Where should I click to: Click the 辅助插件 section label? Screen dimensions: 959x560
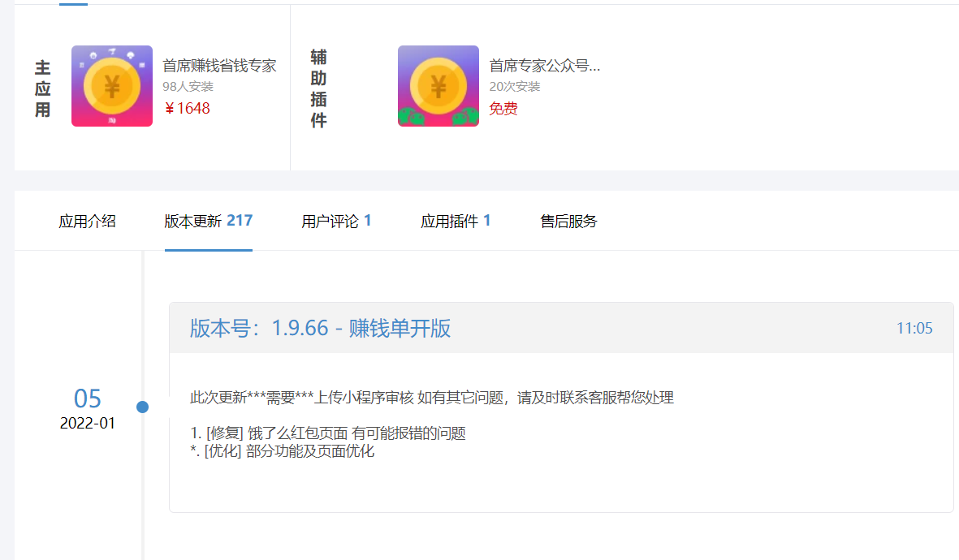[x=318, y=88]
